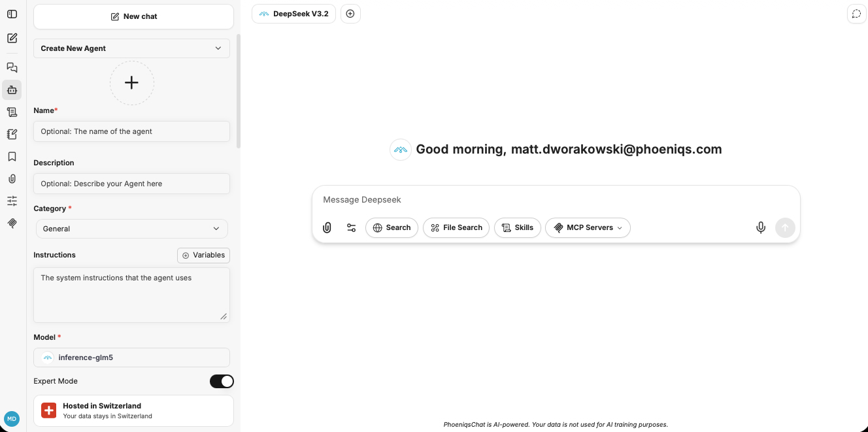Open the MD user avatar menu
This screenshot has width=868, height=432.
click(12, 418)
